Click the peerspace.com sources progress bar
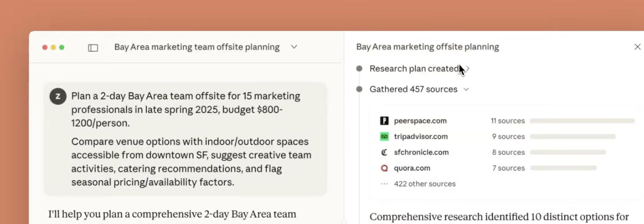This screenshot has width=644, height=224. tap(582, 121)
